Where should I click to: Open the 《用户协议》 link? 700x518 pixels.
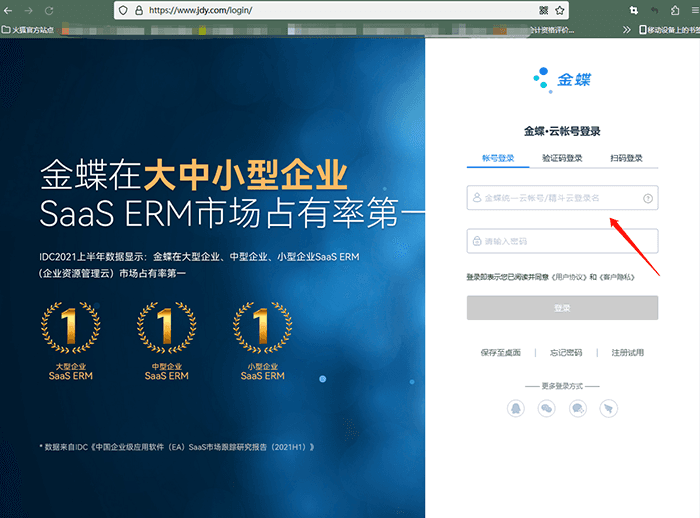click(569, 277)
